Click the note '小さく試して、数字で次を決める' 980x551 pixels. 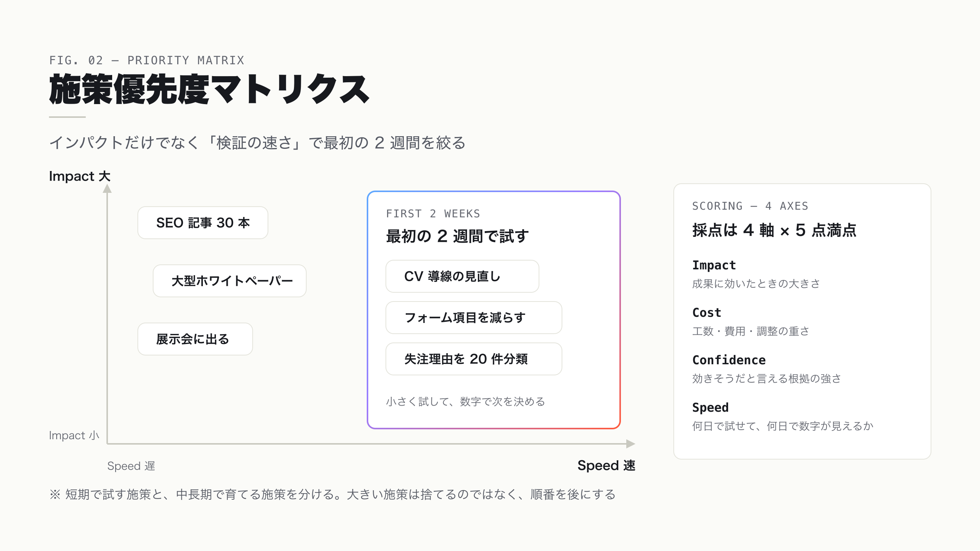(x=465, y=402)
